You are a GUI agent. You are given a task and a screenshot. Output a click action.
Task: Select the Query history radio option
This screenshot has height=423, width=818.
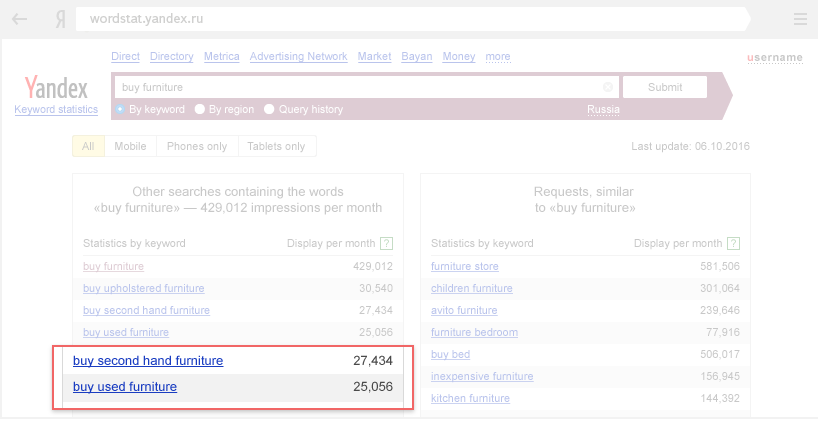(269, 109)
